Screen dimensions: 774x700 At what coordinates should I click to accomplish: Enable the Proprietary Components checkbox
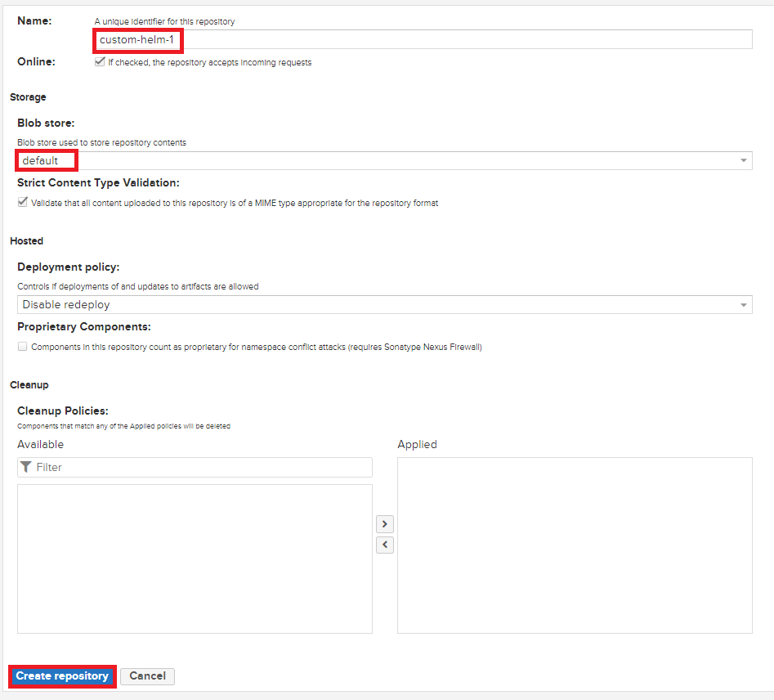(22, 346)
